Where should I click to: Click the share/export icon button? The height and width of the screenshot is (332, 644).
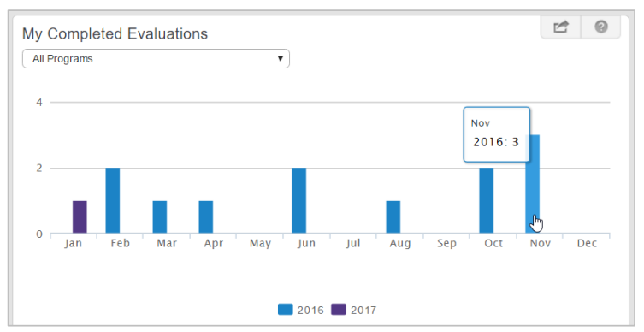coord(561,27)
